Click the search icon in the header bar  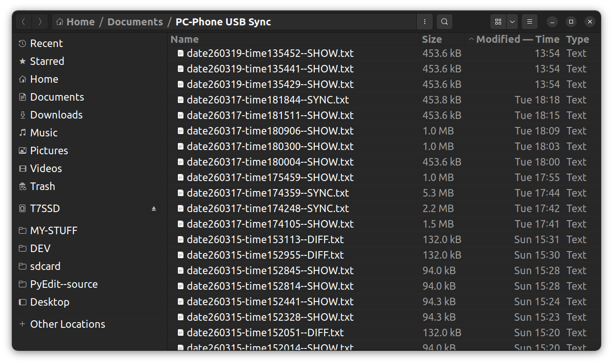click(x=445, y=22)
